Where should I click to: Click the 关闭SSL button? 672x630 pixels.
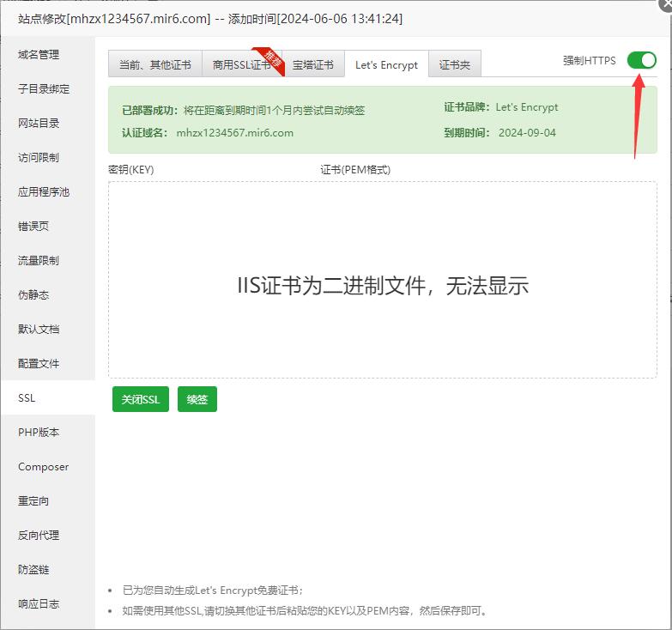tap(140, 399)
